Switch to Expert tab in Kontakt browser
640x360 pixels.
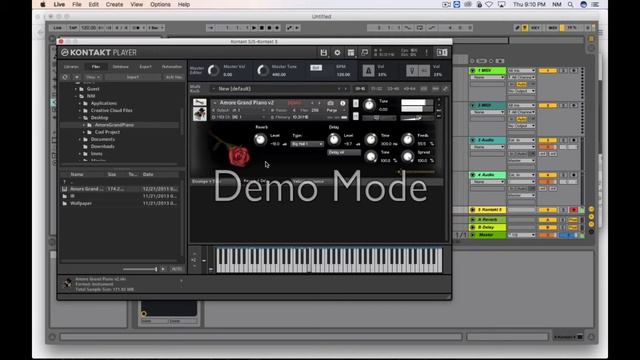(145, 67)
